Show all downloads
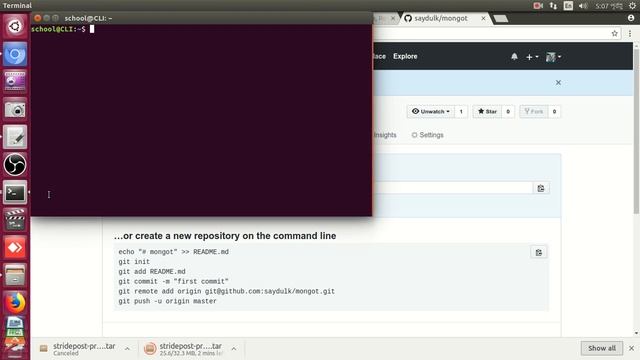This screenshot has height=360, width=640. pos(602,348)
